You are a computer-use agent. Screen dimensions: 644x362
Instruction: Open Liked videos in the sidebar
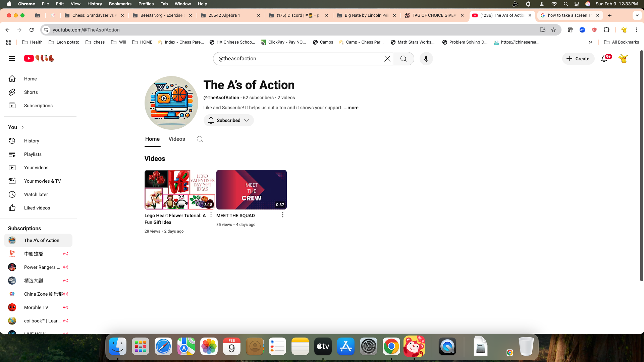tap(38, 208)
